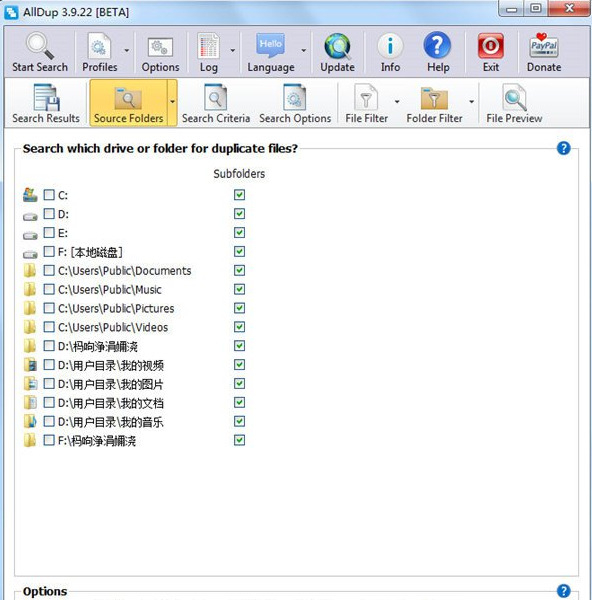Expand the Source Folders dropdown arrow
The width and height of the screenshot is (592, 600).
(173, 102)
